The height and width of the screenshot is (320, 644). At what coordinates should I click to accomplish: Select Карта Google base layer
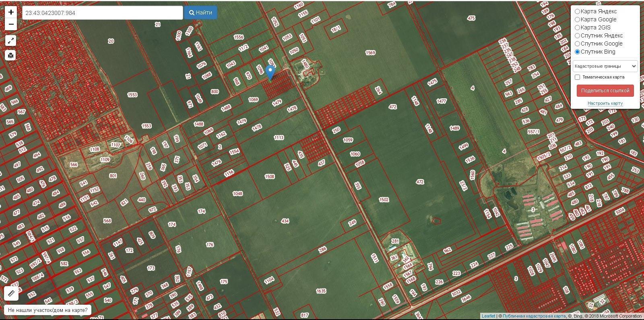click(x=577, y=19)
